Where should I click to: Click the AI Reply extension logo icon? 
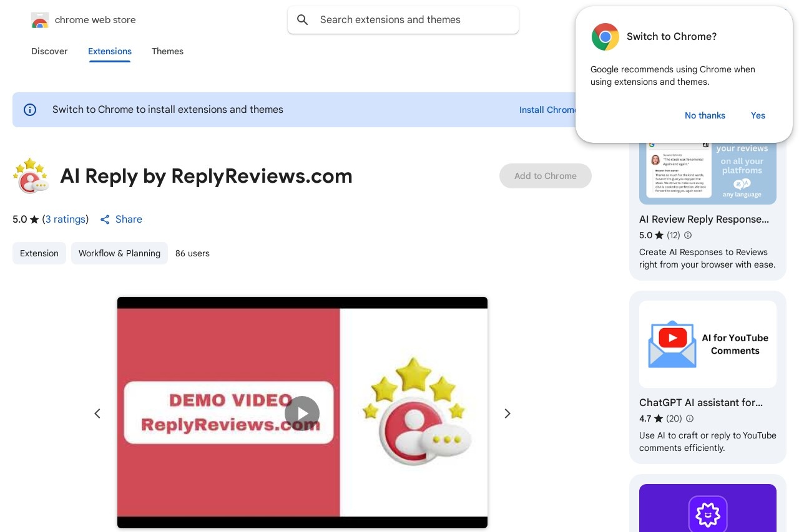(x=31, y=176)
